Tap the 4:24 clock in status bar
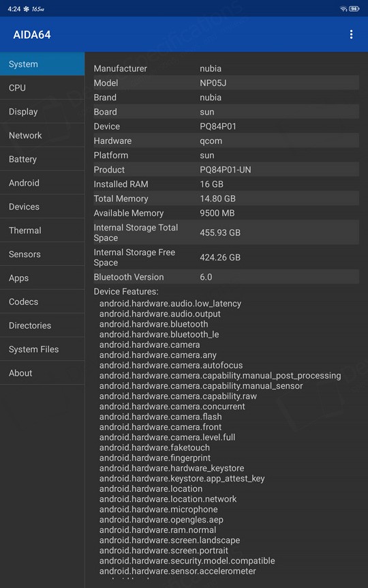368x588 pixels. coord(14,9)
